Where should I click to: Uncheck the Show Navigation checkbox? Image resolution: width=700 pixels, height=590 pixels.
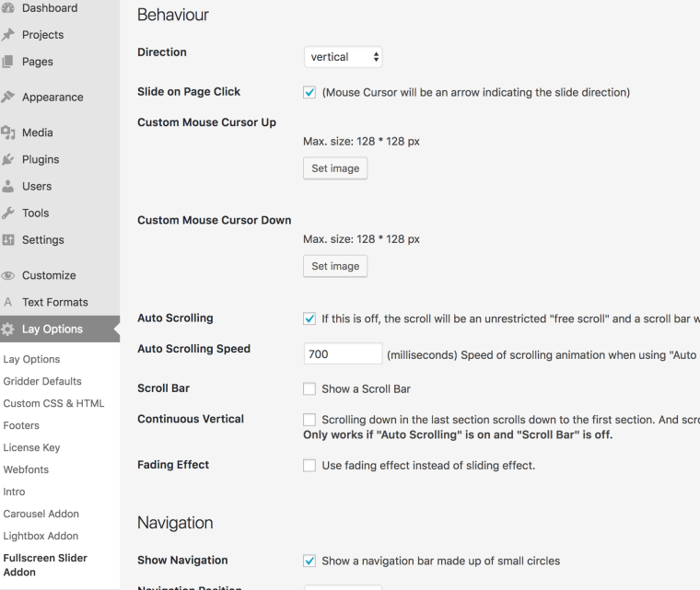(x=309, y=561)
